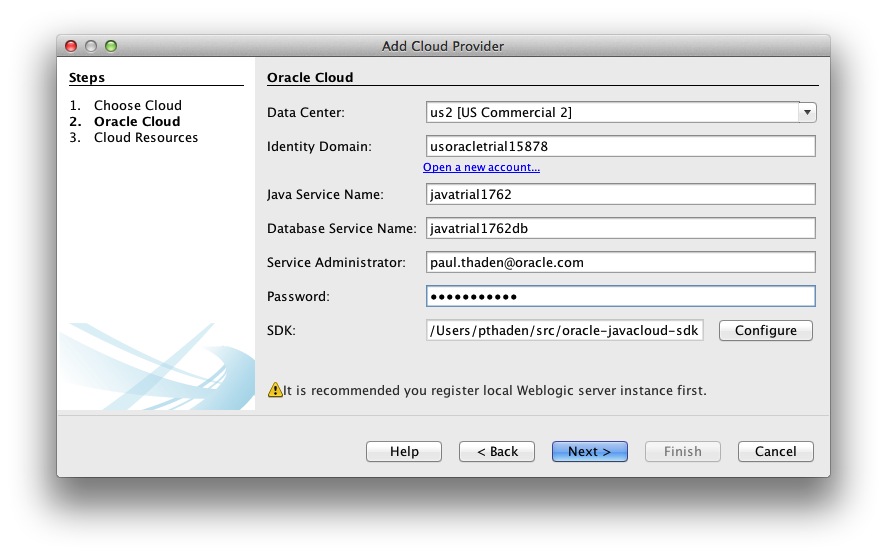Select the 'Choose Cloud' step text
The width and height of the screenshot is (887, 556).
click(138, 105)
